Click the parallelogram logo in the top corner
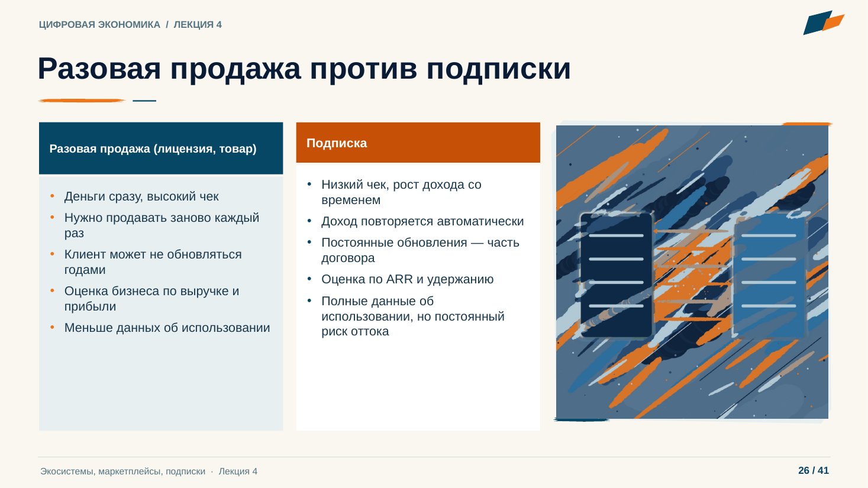The width and height of the screenshot is (868, 488). pos(823,22)
